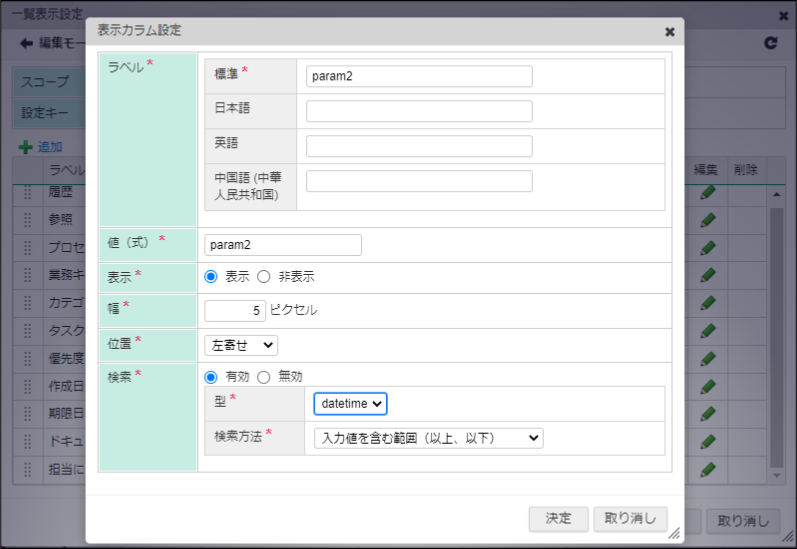Viewport: 797px width, 549px height.
Task: Click the 編集 column header
Action: (706, 170)
